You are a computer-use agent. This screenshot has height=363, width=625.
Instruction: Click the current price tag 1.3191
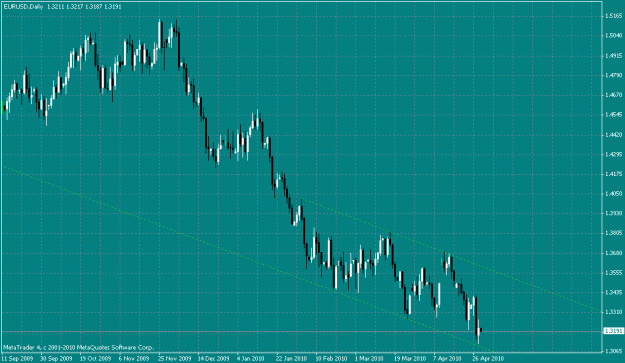[613, 331]
